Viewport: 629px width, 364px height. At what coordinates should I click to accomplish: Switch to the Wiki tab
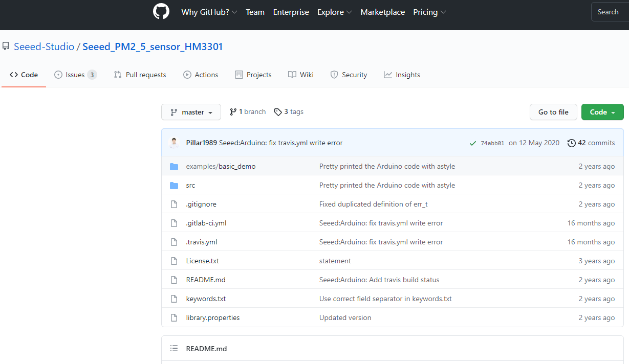pos(301,75)
